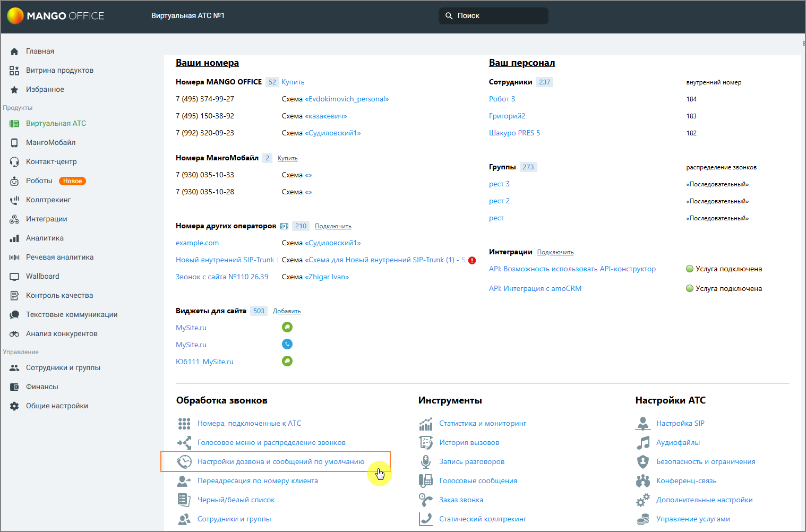Click the green widget icon next to Ю6111_MySite.ru
The height and width of the screenshot is (532, 806).
click(287, 361)
